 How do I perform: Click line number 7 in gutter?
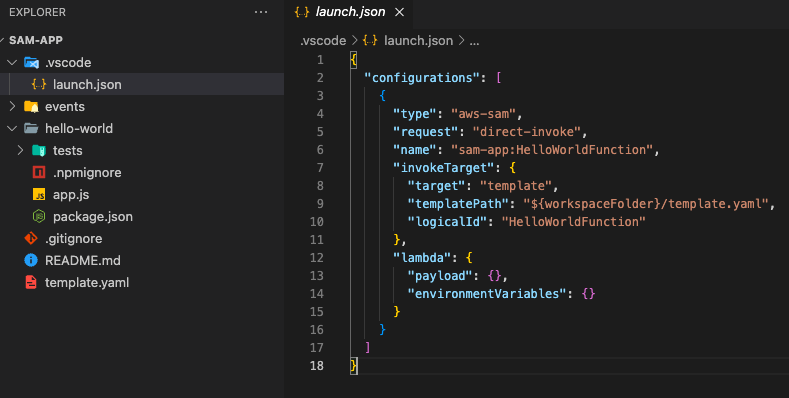pos(321,168)
